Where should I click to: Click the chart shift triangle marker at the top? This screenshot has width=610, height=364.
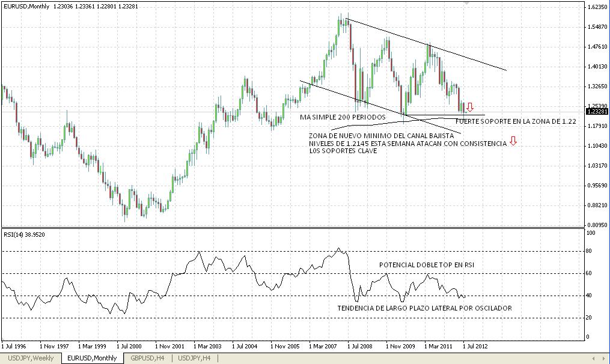[467, 3]
